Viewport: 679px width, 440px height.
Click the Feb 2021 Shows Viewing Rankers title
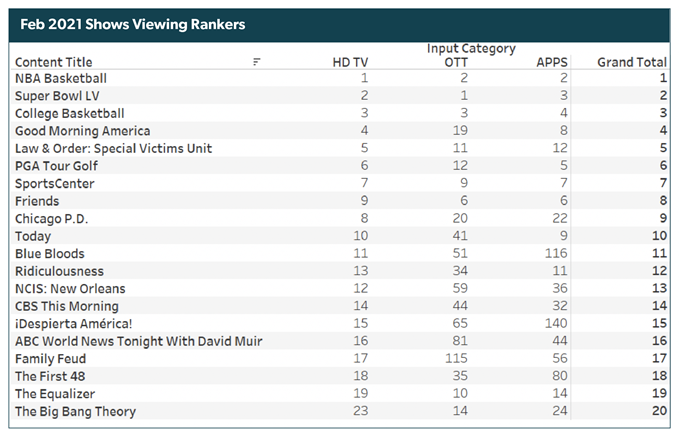[x=132, y=23]
